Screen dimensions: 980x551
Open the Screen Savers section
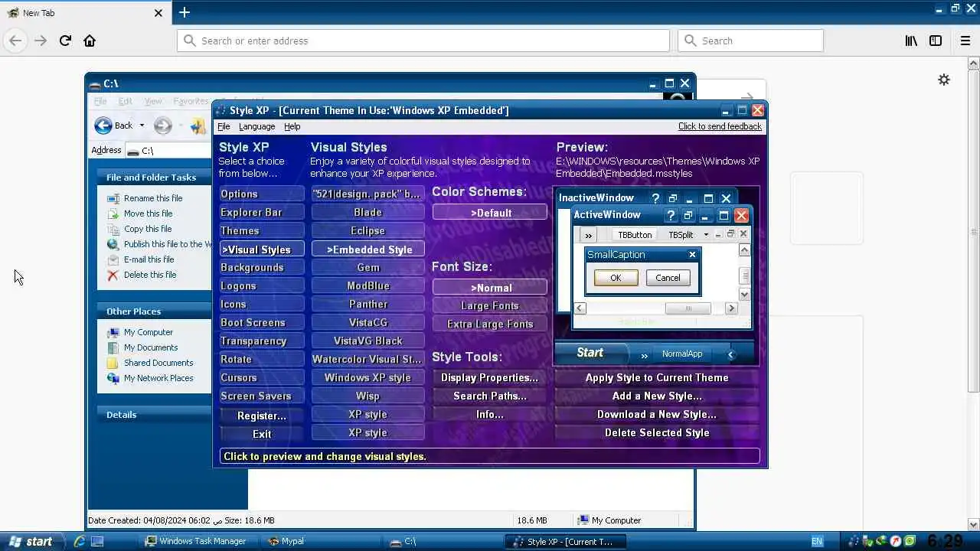click(x=262, y=396)
